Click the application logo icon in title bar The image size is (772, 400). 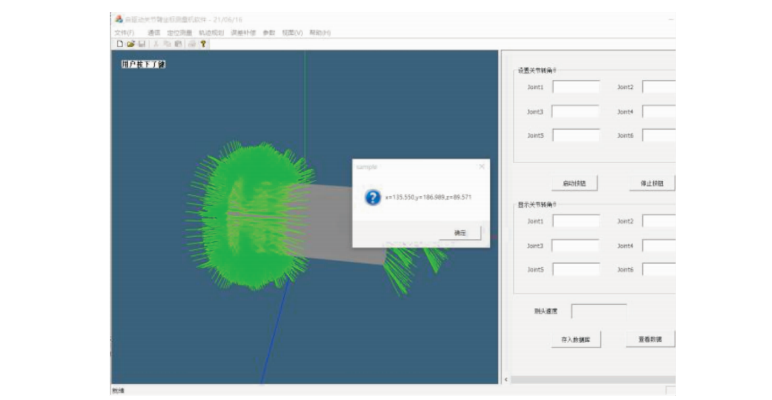point(119,20)
